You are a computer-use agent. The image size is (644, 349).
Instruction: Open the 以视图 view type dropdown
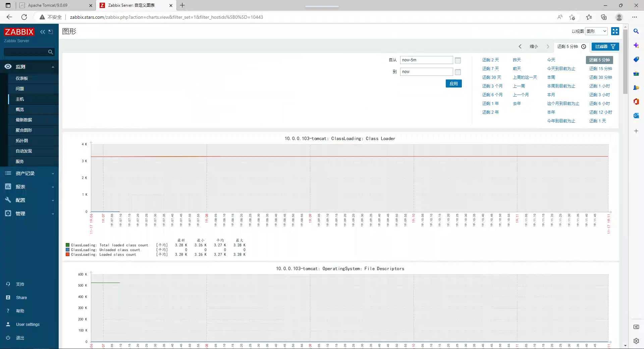[x=596, y=31]
